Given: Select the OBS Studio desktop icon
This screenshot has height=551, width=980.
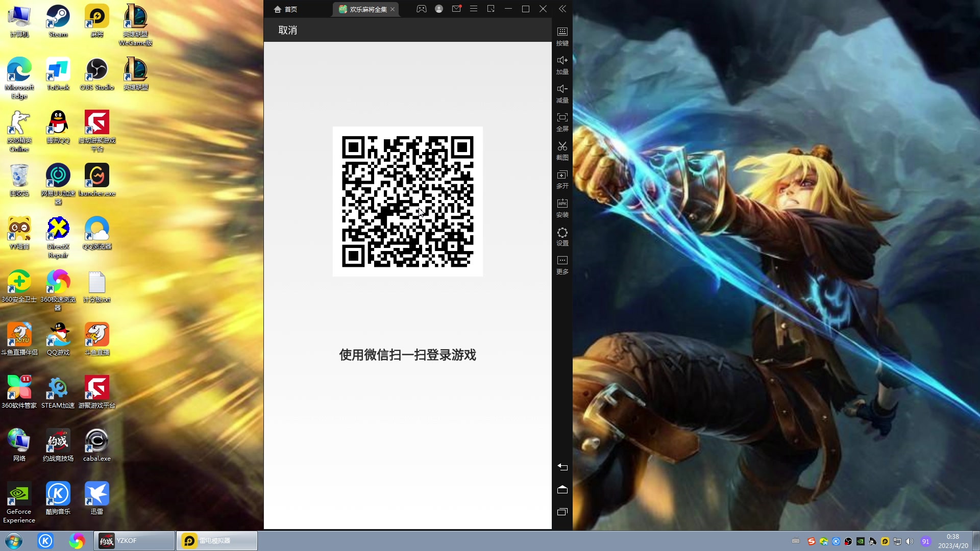Looking at the screenshot, I should click(97, 74).
